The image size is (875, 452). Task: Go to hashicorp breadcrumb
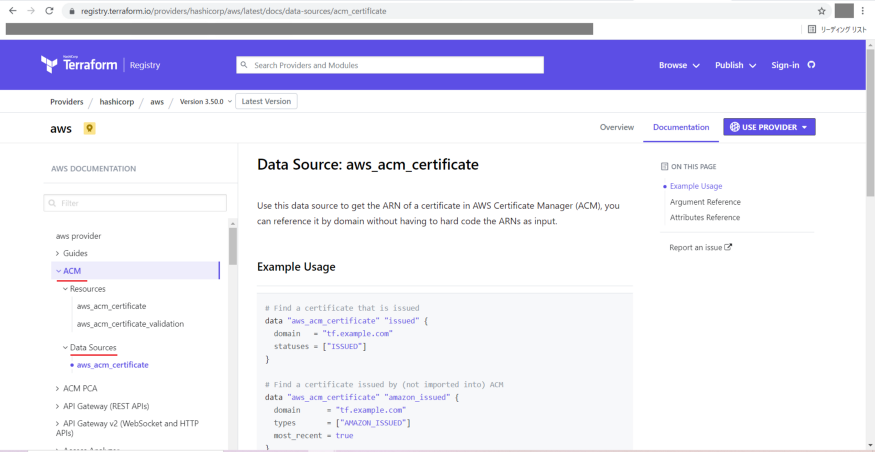(x=117, y=102)
